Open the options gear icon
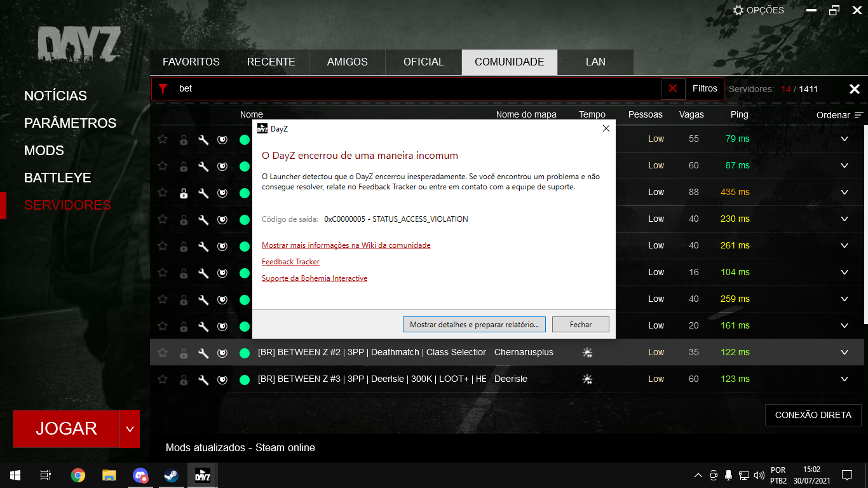The height and width of the screenshot is (488, 868). click(738, 10)
